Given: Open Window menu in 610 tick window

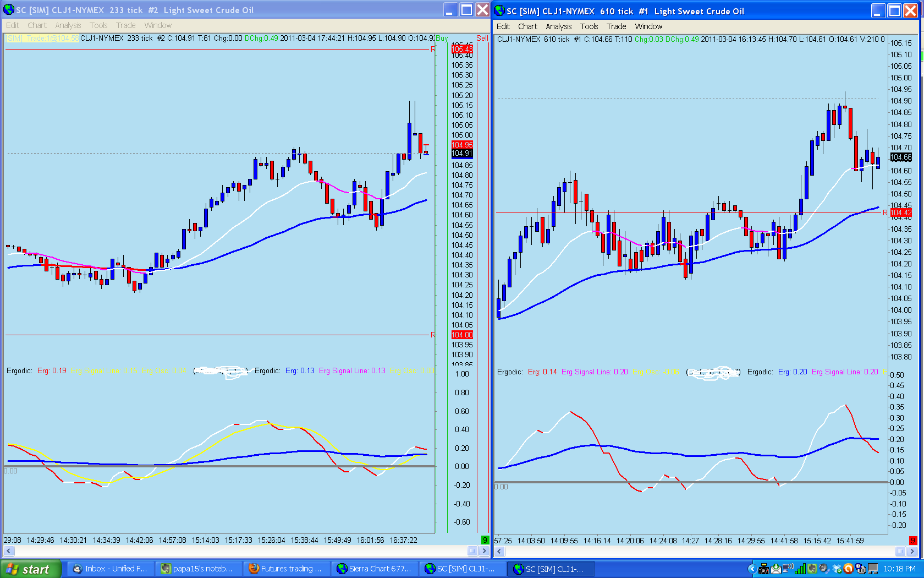Looking at the screenshot, I should [648, 26].
